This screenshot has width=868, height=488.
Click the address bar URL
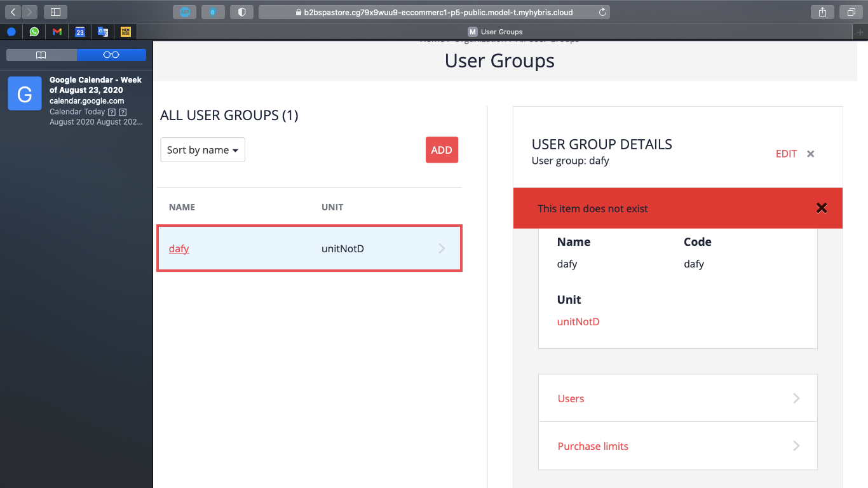pos(434,12)
